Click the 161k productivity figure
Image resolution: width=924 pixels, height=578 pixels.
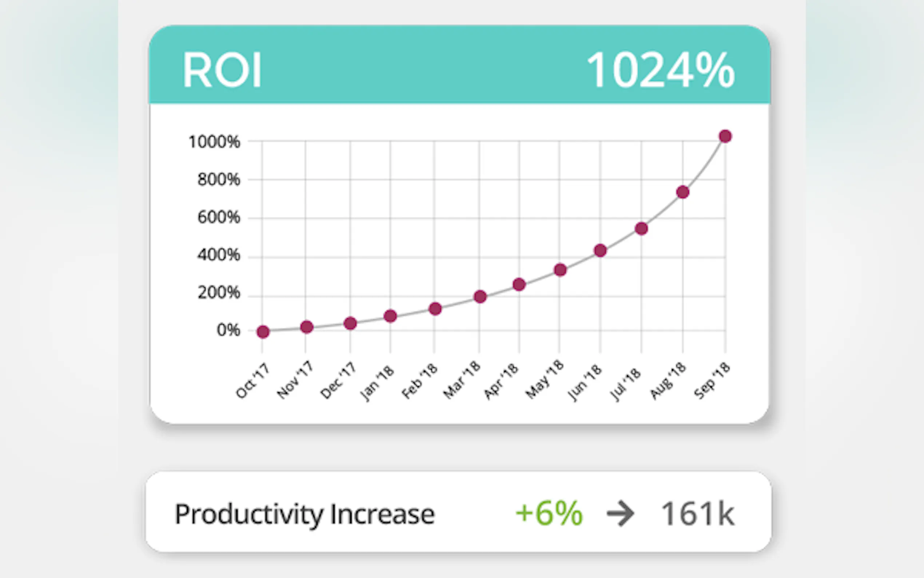(x=697, y=514)
